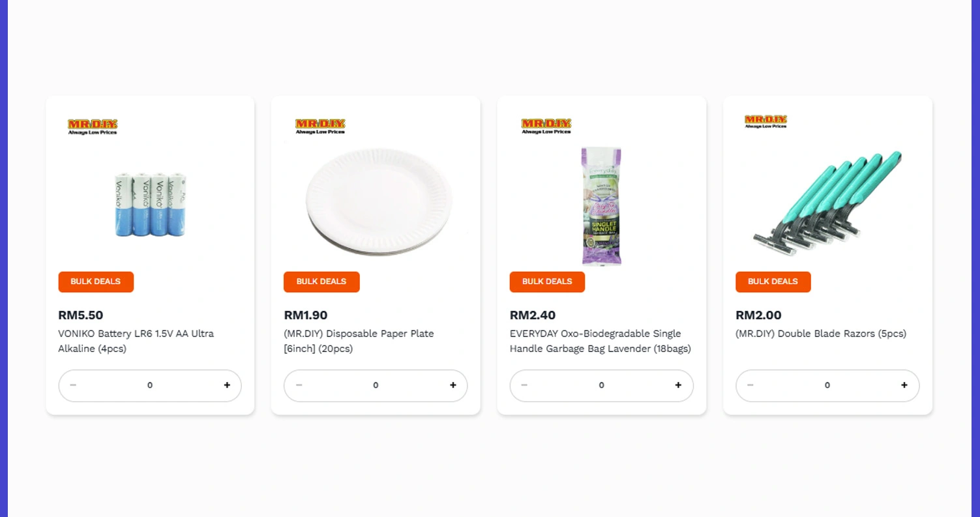Increase quantity of VONIKO batteries
The width and height of the screenshot is (980, 517).
pos(227,385)
